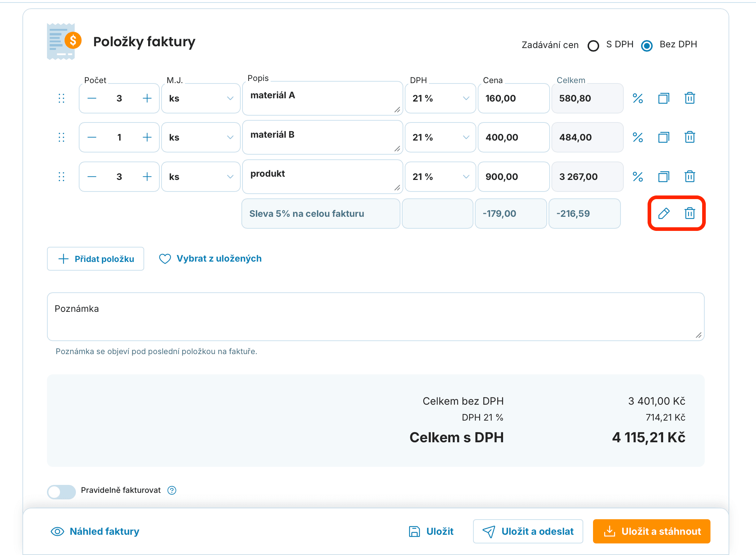Select S DPH price entry mode
Image resolution: width=756 pixels, height=555 pixels.
[593, 46]
